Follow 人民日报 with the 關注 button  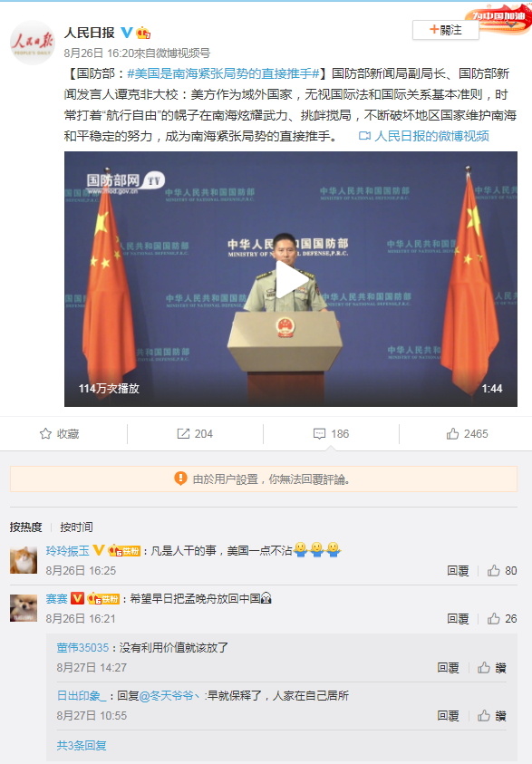pyautogui.click(x=445, y=30)
